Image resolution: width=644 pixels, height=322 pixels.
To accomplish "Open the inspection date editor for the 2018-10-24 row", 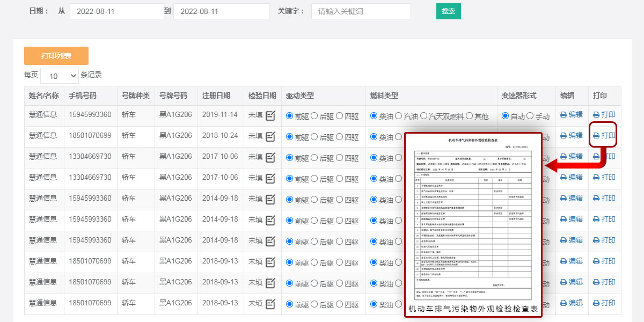I will pyautogui.click(x=270, y=136).
